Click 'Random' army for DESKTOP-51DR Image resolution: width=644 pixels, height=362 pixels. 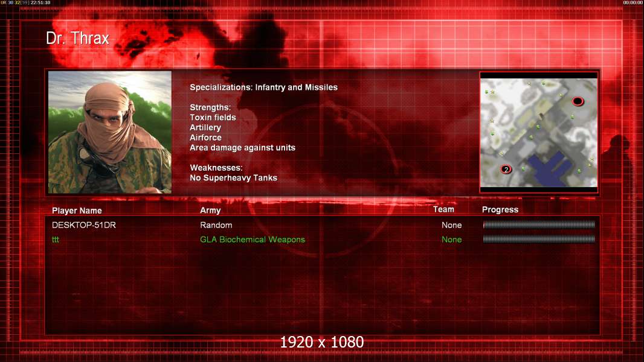[216, 225]
